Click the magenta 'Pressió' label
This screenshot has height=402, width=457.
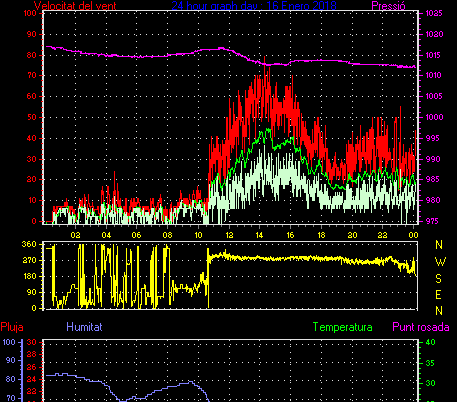tap(388, 6)
